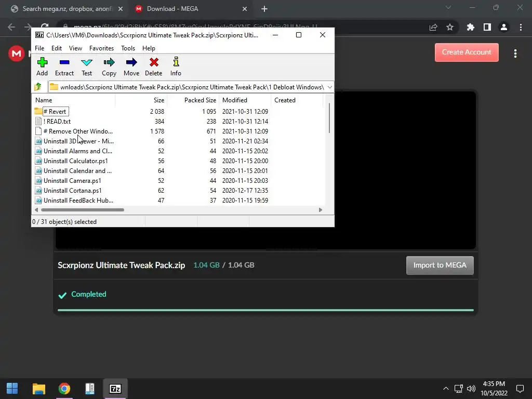Open volume control in system tray
This screenshot has width=532, height=399.
[471, 389]
